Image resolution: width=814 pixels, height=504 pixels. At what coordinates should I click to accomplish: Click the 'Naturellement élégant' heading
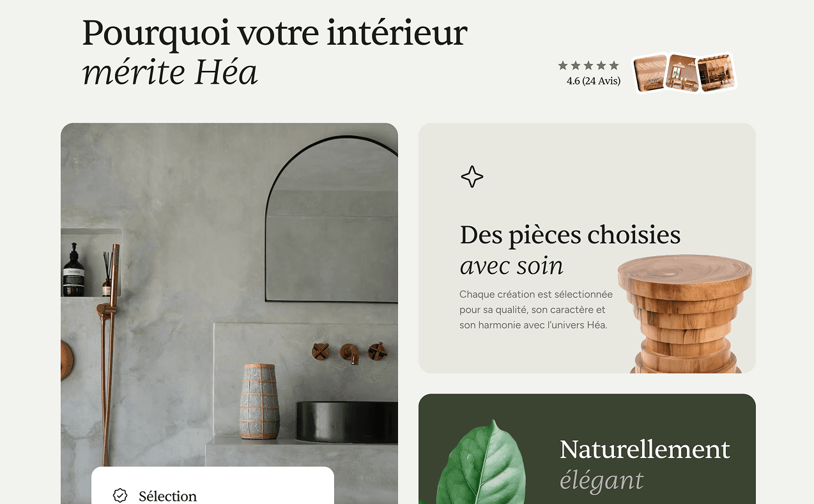click(x=645, y=464)
